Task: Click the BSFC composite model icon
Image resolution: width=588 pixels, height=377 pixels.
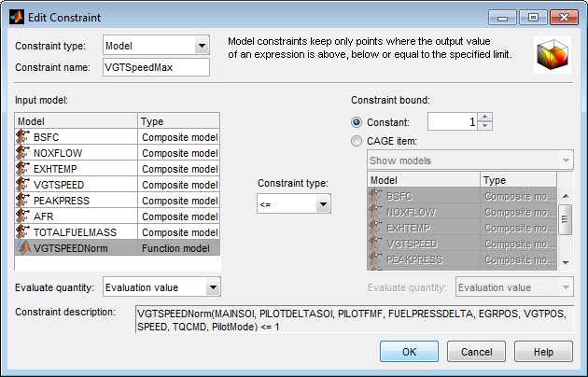Action: click(23, 137)
